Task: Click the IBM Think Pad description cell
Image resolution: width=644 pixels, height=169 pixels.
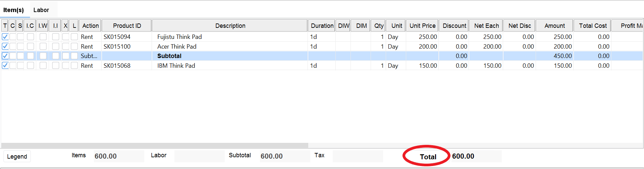Action: [x=176, y=66]
